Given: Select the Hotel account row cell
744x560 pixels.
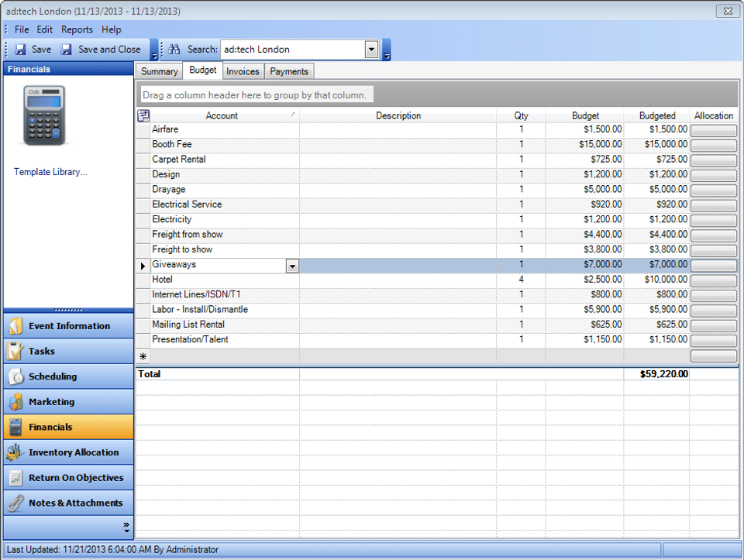Looking at the screenshot, I should coord(225,280).
